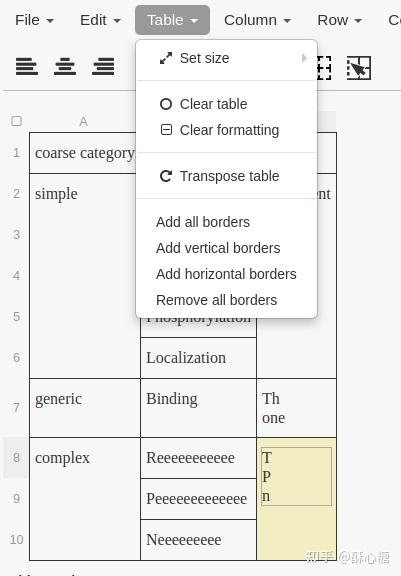The image size is (401, 576).
Task: Select Add horizontal borders
Action: pos(227,274)
